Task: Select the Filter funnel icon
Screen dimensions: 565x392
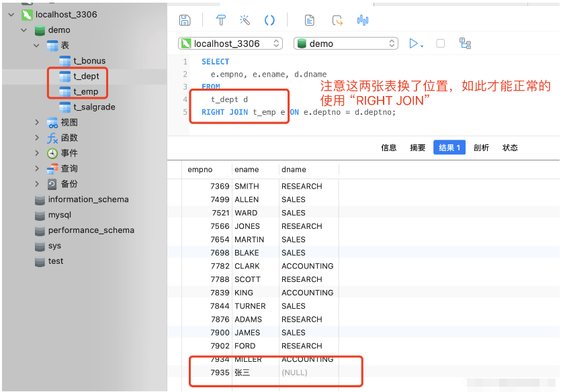Action: pos(220,19)
